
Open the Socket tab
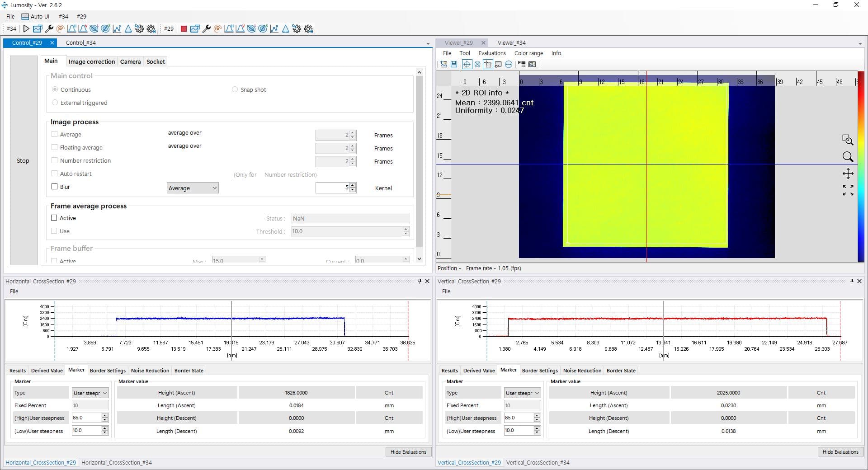(156, 61)
